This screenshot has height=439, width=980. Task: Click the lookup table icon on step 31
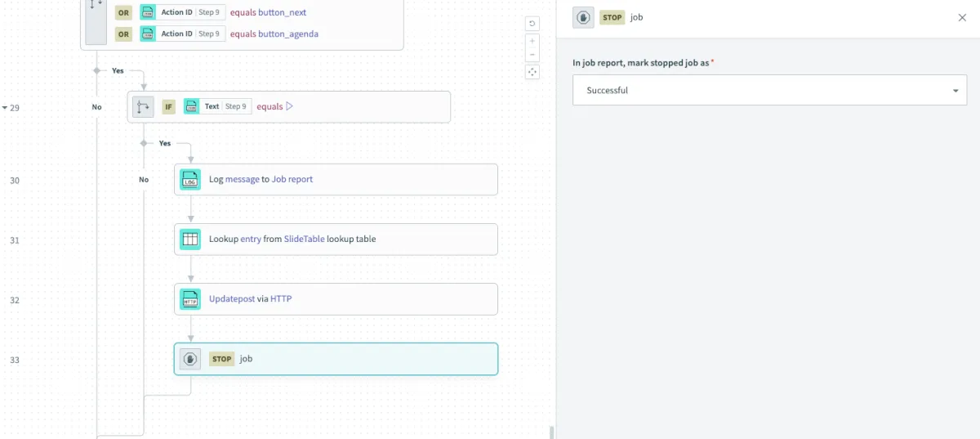(190, 240)
